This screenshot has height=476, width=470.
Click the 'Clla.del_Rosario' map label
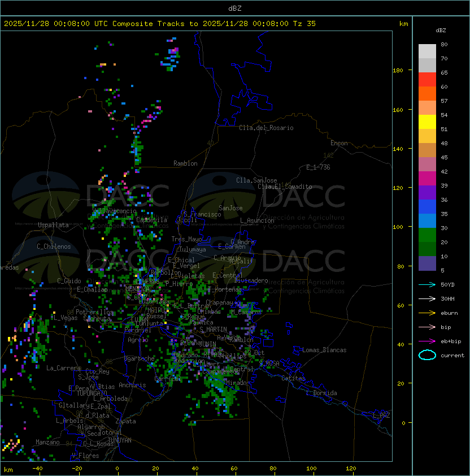[x=266, y=128]
